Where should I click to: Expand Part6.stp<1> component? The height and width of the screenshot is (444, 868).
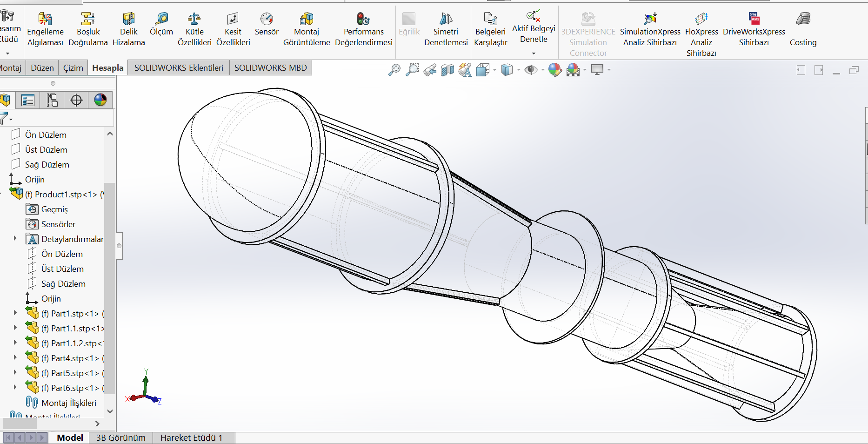(15, 387)
